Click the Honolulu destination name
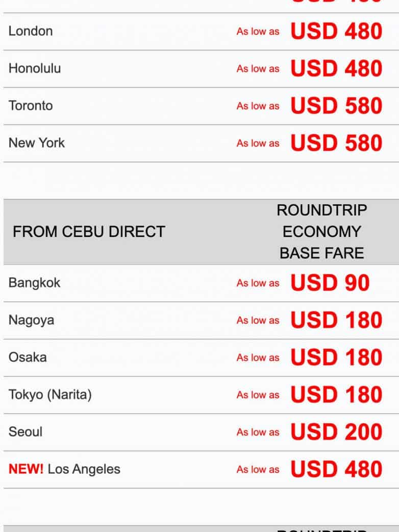The height and width of the screenshot is (532, 399). (x=35, y=68)
